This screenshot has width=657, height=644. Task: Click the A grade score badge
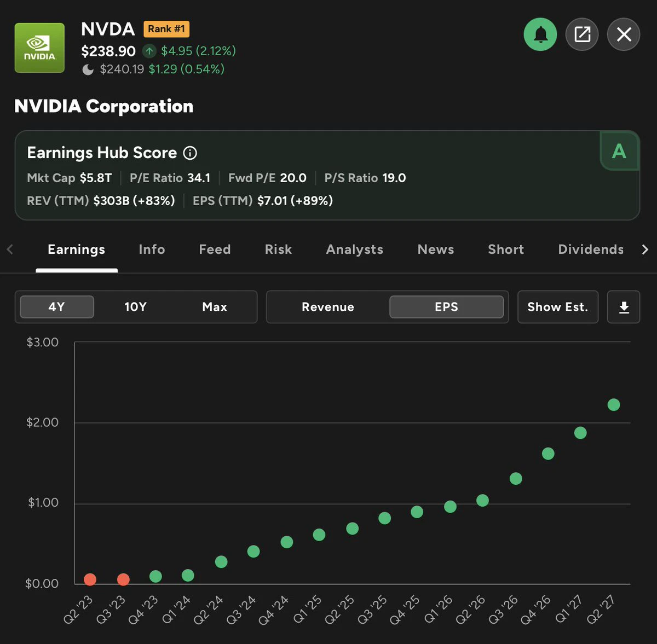619,151
